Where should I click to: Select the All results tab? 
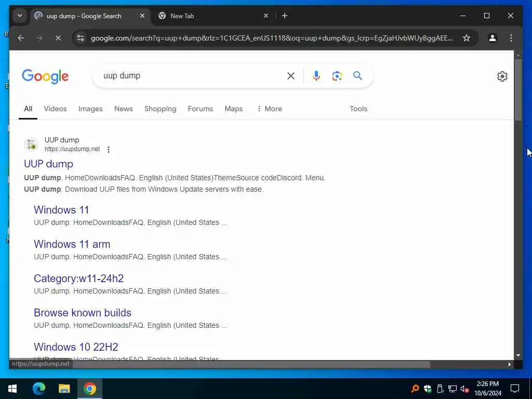point(28,109)
